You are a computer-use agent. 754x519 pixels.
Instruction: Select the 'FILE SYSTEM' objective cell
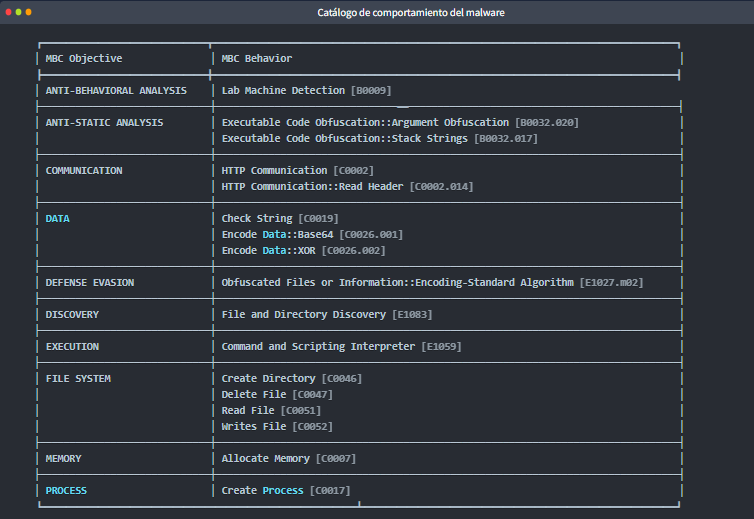point(78,379)
